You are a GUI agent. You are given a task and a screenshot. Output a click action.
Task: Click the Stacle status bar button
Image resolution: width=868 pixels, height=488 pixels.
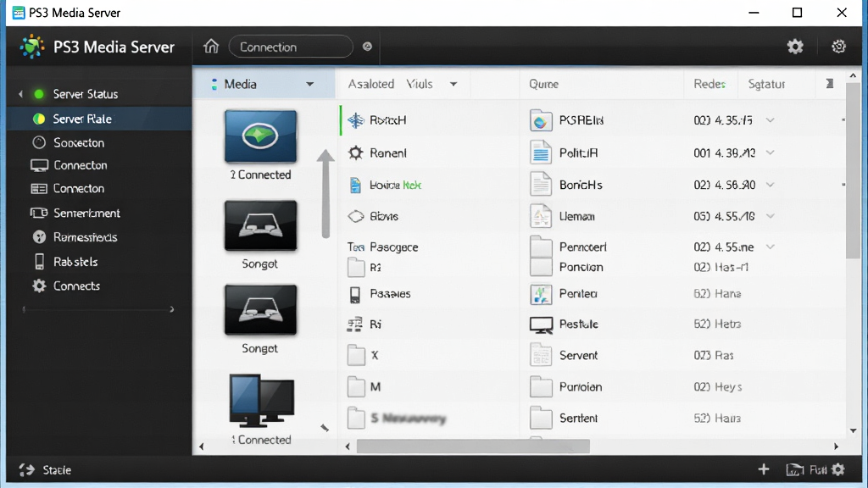tap(46, 470)
